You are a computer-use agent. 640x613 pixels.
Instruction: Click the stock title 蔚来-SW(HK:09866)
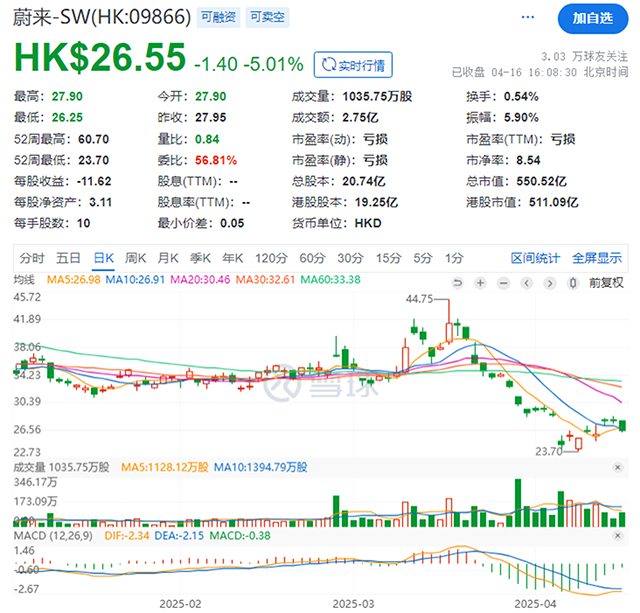tap(102, 17)
